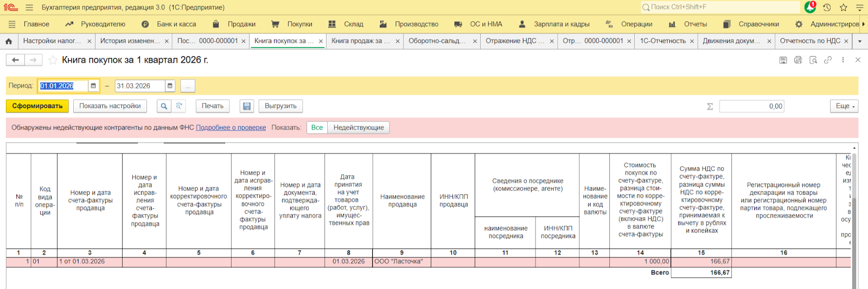
Task: Go to the home page icon tab
Action: click(x=9, y=41)
